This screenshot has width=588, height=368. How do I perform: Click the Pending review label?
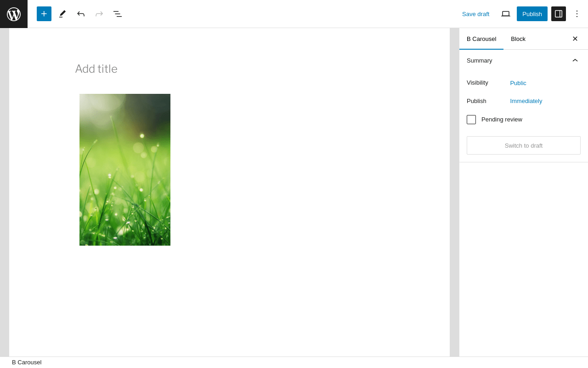point(502,120)
